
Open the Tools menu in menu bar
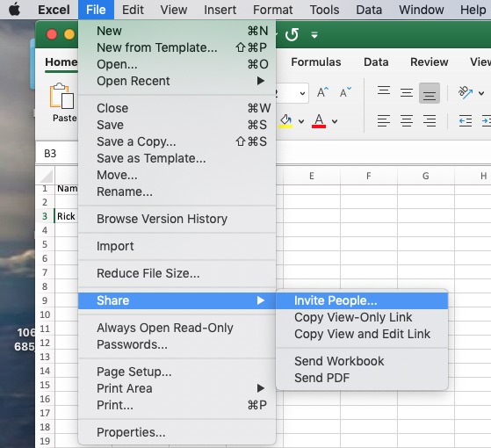tap(324, 10)
